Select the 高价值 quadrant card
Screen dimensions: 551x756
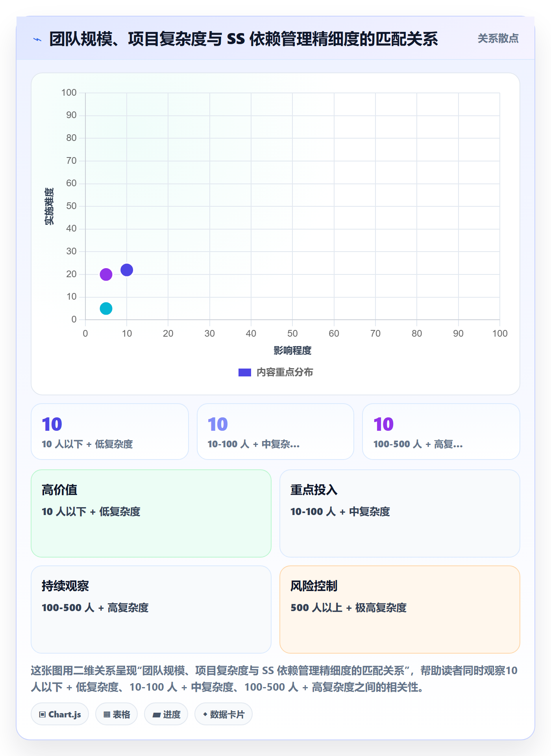point(151,513)
